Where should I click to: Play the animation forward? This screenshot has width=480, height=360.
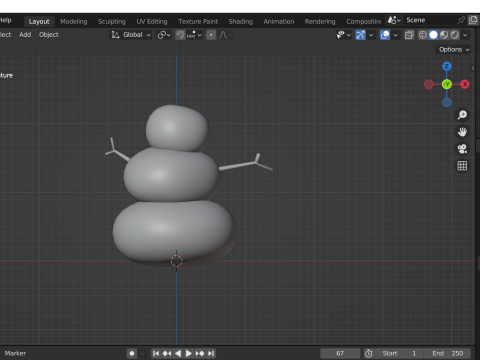point(189,353)
